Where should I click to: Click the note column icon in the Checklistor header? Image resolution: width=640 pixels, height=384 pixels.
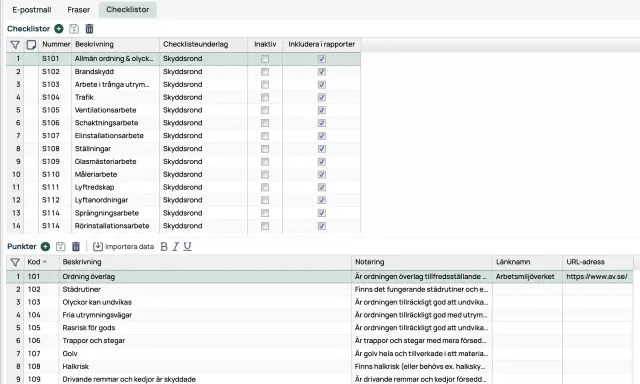coord(31,44)
